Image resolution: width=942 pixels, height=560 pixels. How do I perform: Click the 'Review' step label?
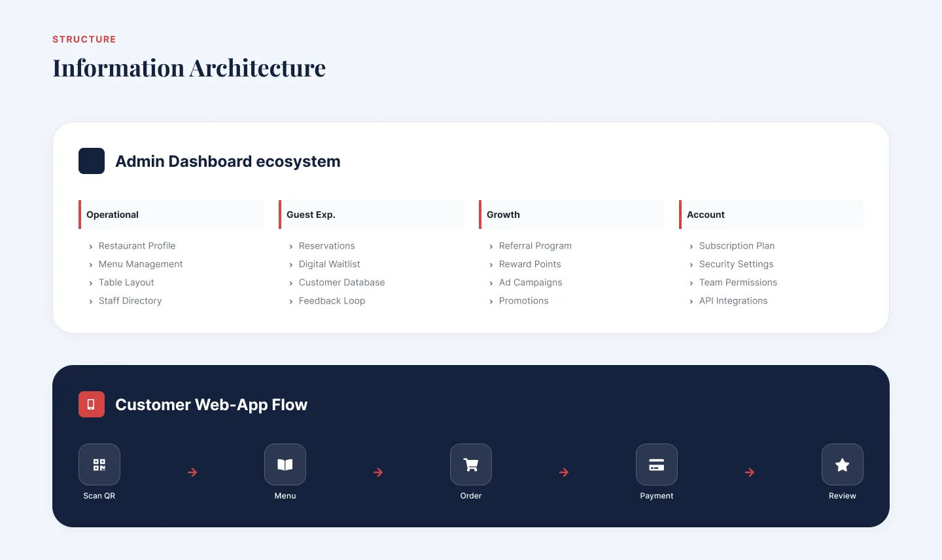(843, 496)
